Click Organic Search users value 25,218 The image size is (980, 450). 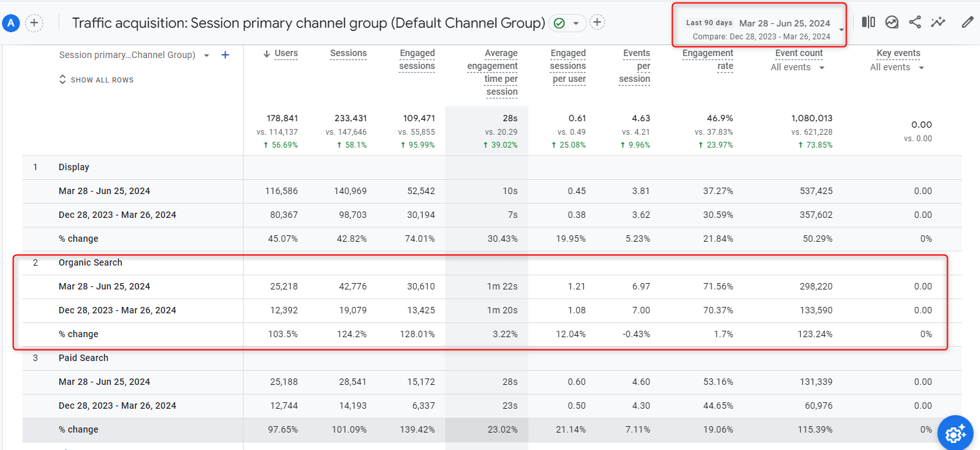[284, 287]
